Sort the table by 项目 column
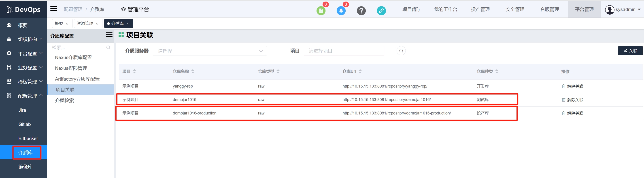Image resolution: width=644 pixels, height=178 pixels. click(x=134, y=71)
